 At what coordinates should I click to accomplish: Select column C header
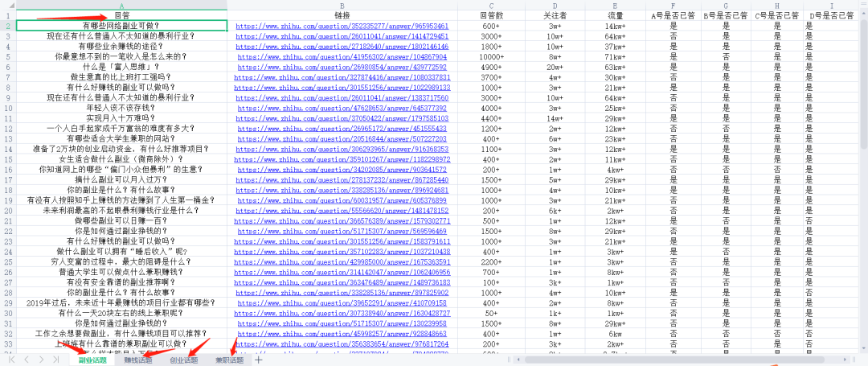pyautogui.click(x=491, y=5)
